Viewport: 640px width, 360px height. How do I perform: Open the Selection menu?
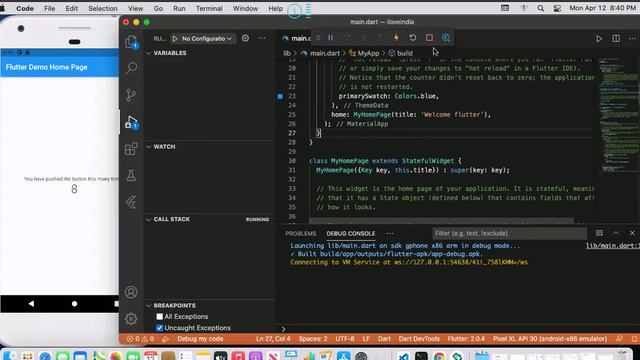pos(102,8)
